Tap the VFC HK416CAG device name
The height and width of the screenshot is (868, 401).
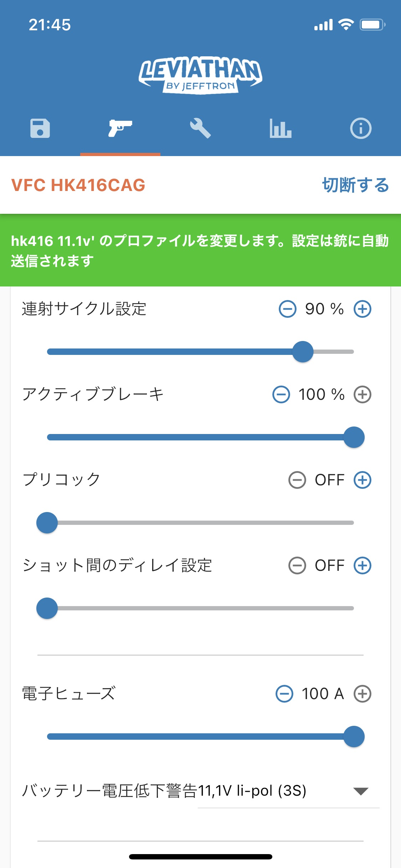point(78,185)
